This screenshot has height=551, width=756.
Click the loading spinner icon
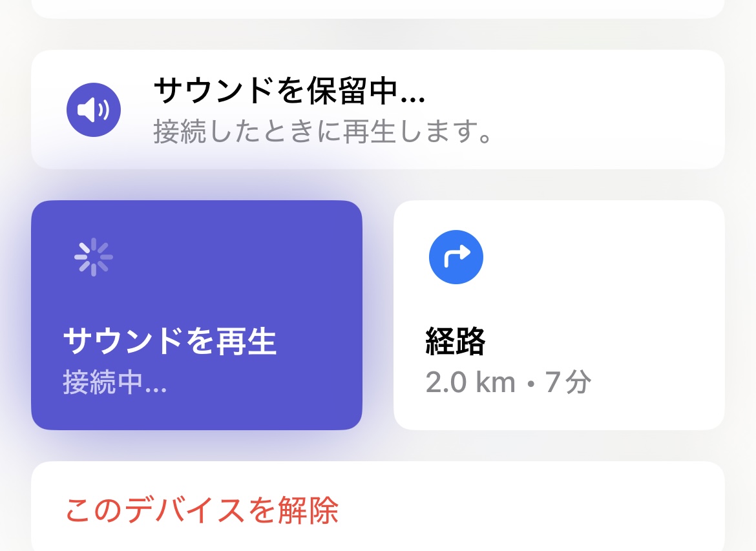click(x=94, y=256)
